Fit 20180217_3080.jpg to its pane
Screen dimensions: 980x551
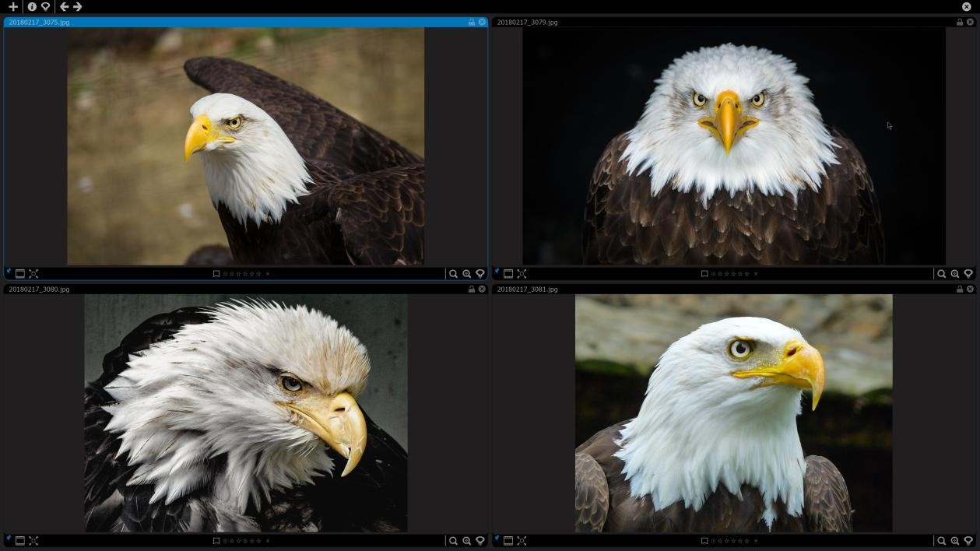pyautogui.click(x=33, y=541)
